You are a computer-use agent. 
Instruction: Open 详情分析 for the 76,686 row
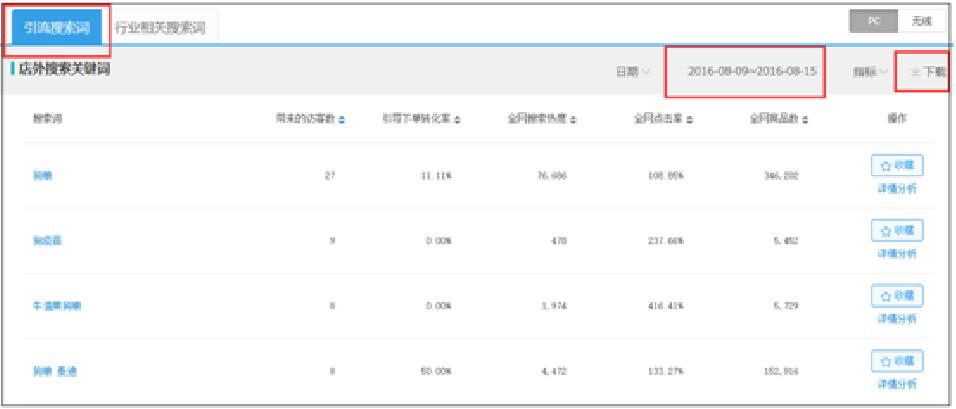[897, 189]
